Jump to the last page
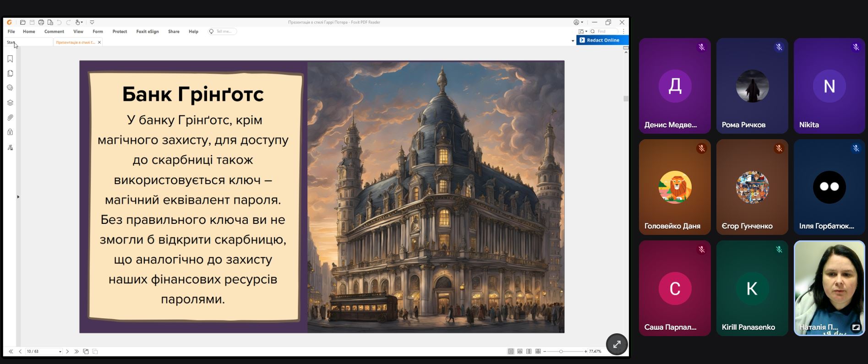This screenshot has width=868, height=364. pyautogui.click(x=76, y=352)
